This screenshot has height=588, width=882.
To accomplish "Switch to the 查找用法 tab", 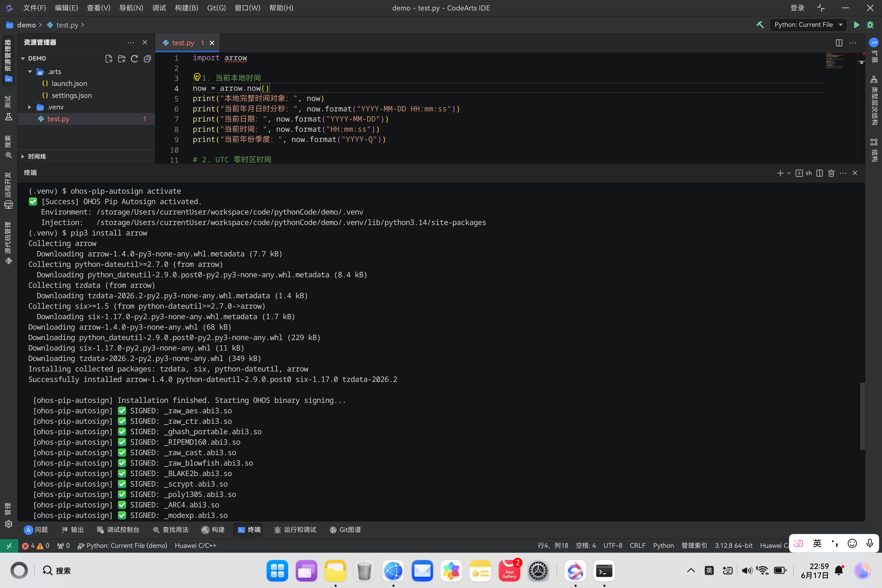I will pyautogui.click(x=171, y=529).
